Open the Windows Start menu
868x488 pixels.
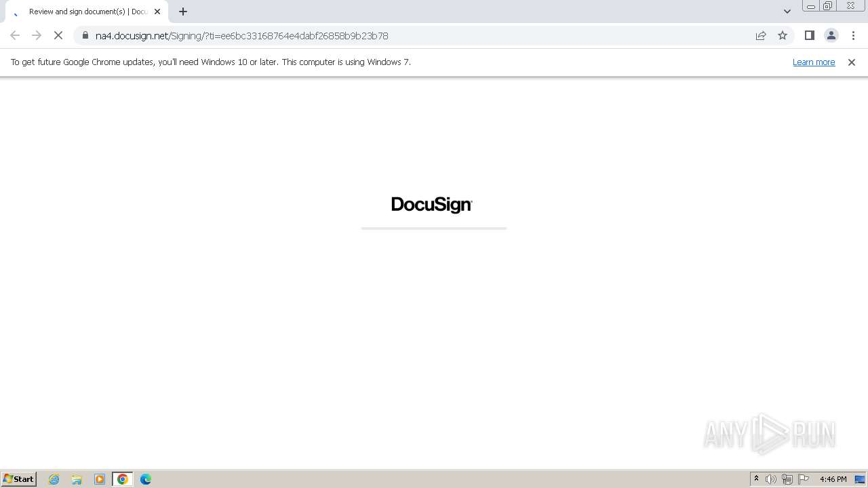point(19,479)
